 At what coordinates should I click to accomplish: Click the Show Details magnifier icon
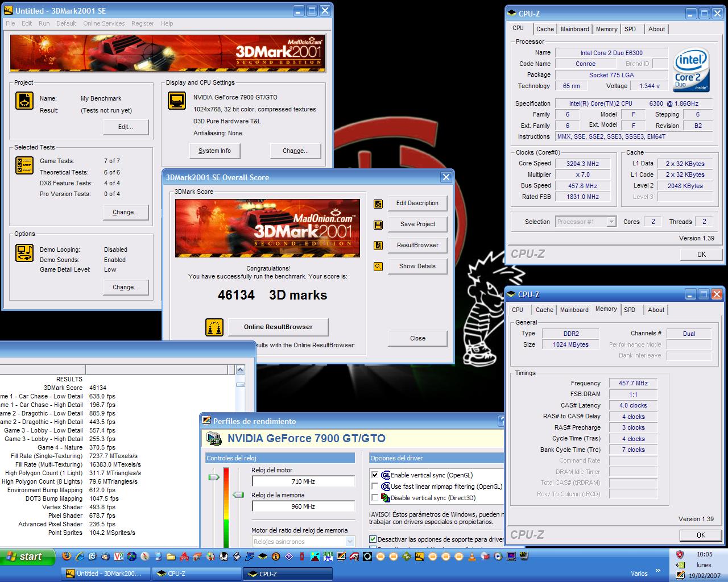378,266
